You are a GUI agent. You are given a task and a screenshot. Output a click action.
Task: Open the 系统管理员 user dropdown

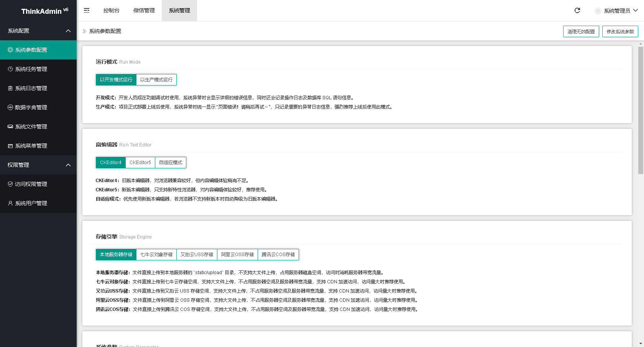(x=616, y=11)
